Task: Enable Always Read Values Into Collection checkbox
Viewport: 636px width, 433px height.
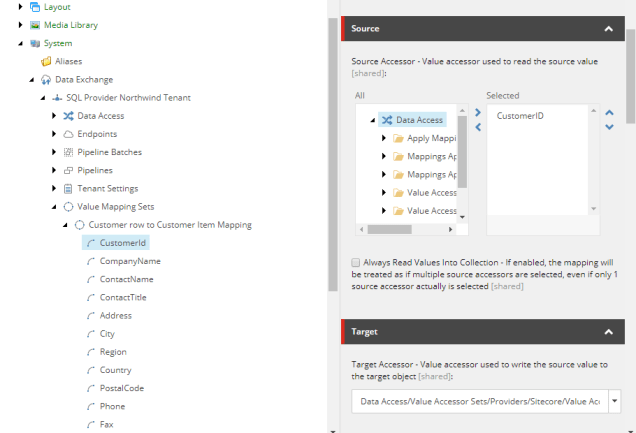Action: (x=356, y=262)
